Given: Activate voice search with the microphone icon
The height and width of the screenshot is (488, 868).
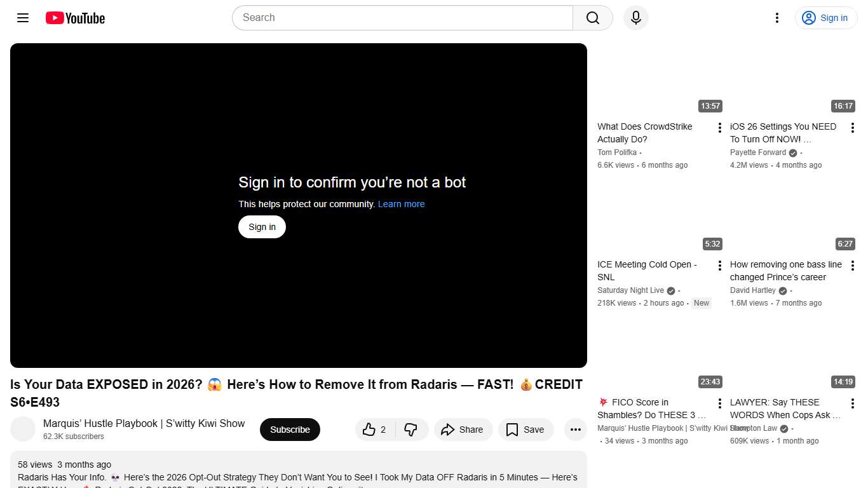Looking at the screenshot, I should [635, 18].
